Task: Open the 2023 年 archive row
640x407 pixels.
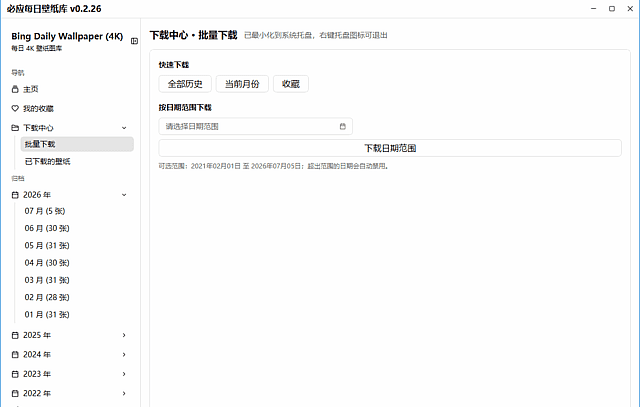Action: pos(71,374)
